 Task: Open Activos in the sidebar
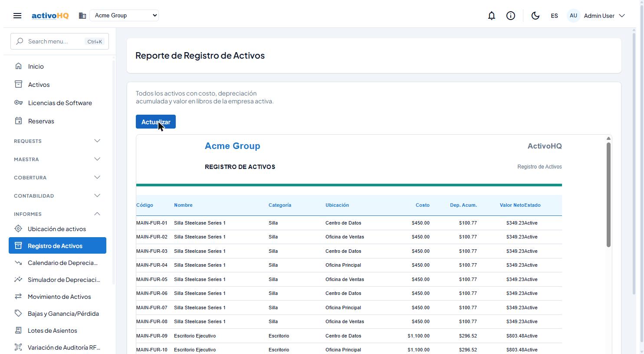(x=57, y=85)
